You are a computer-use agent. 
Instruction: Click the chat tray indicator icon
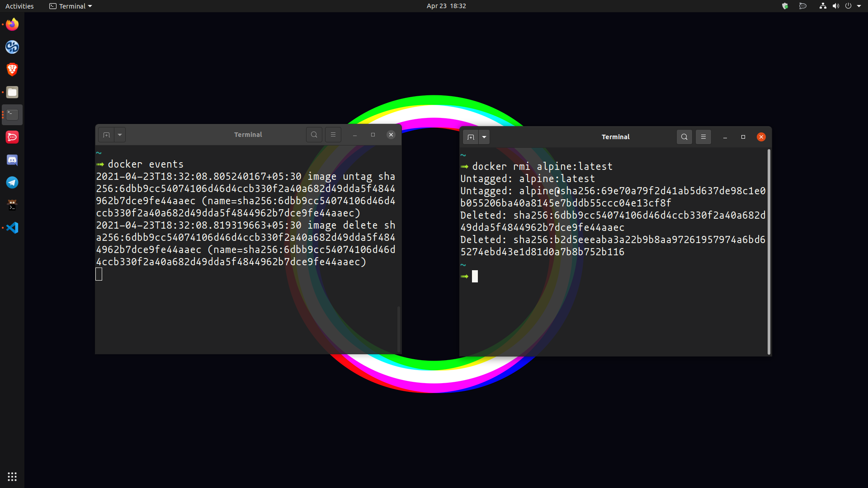click(803, 6)
